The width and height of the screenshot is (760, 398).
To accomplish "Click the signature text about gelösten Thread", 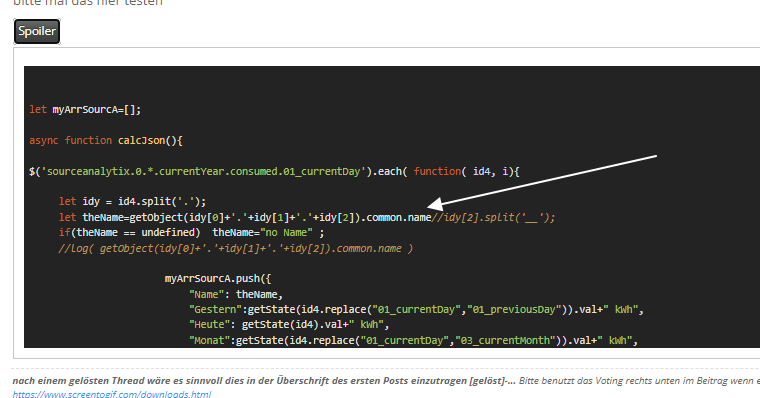I will (x=264, y=381).
